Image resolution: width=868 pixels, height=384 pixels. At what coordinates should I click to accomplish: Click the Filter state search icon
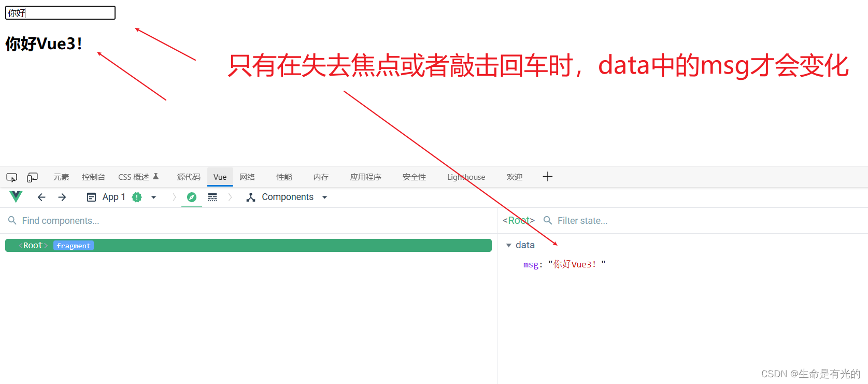(x=547, y=220)
